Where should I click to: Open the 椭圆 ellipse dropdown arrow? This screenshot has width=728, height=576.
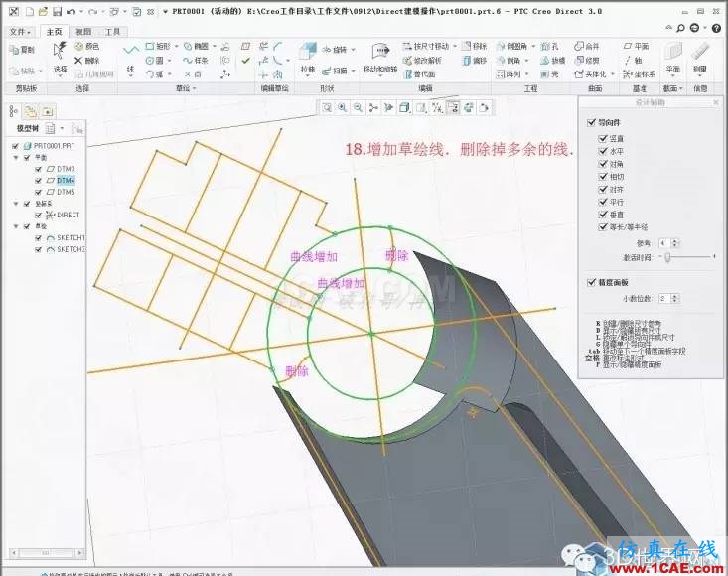215,46
